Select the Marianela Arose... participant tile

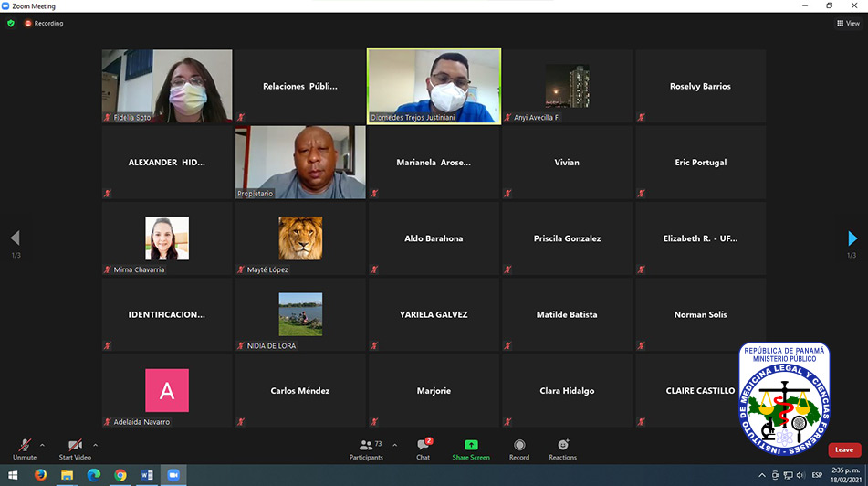click(x=434, y=163)
